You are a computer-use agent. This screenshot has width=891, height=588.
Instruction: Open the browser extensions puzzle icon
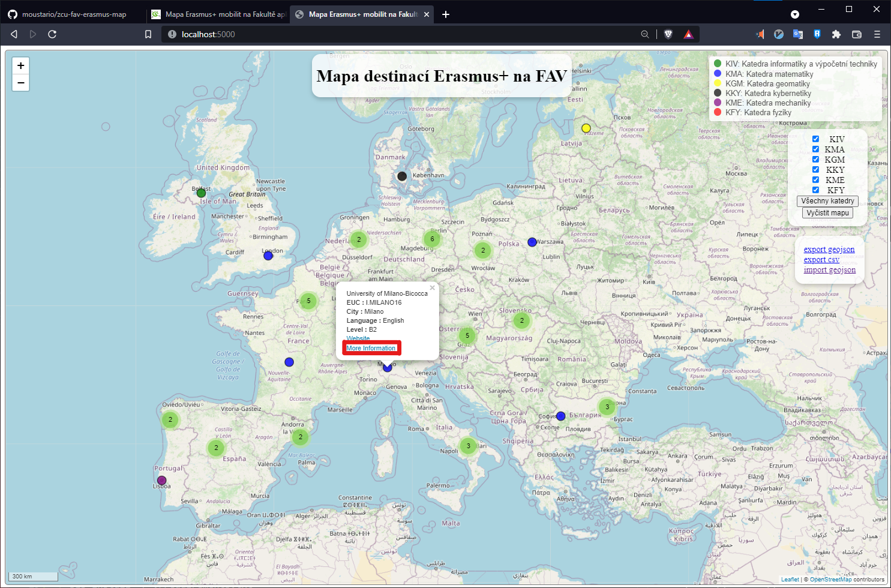coord(836,34)
